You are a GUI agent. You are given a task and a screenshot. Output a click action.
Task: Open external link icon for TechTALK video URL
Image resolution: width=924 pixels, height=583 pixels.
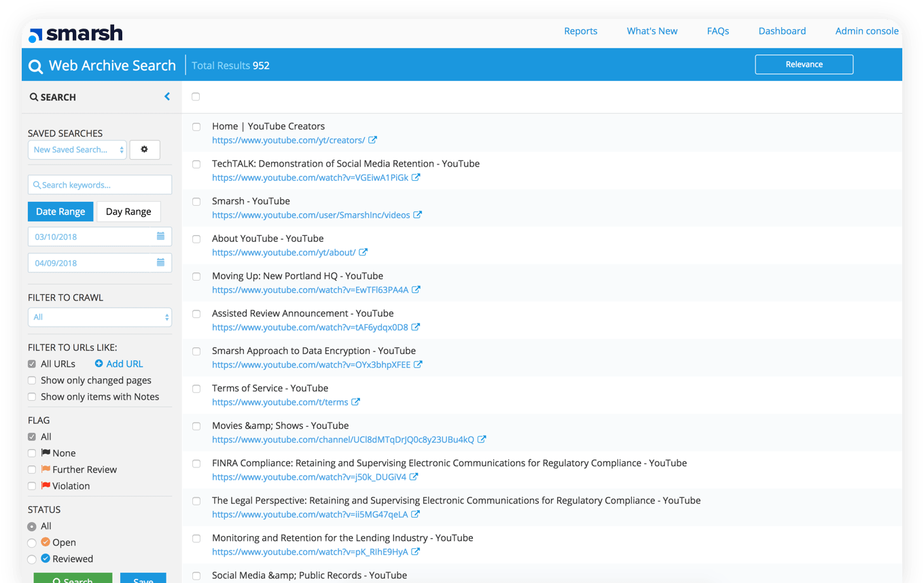click(x=416, y=177)
